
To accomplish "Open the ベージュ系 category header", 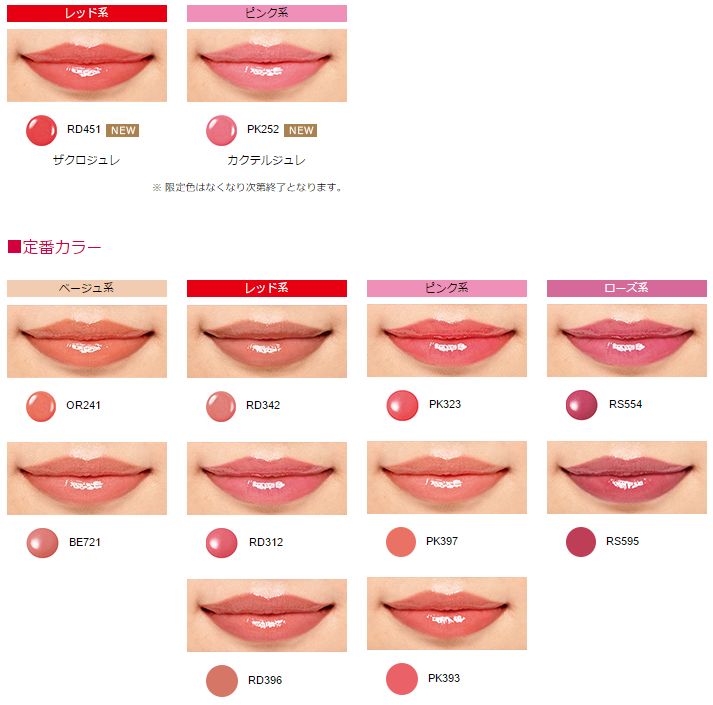I will tap(87, 288).
